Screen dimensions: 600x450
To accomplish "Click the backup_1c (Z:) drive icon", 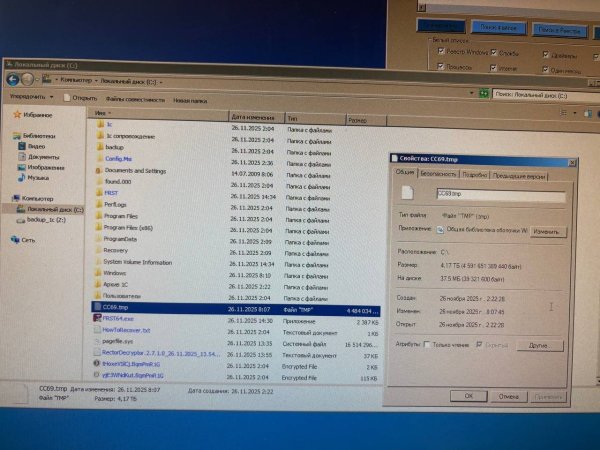I will [20, 220].
